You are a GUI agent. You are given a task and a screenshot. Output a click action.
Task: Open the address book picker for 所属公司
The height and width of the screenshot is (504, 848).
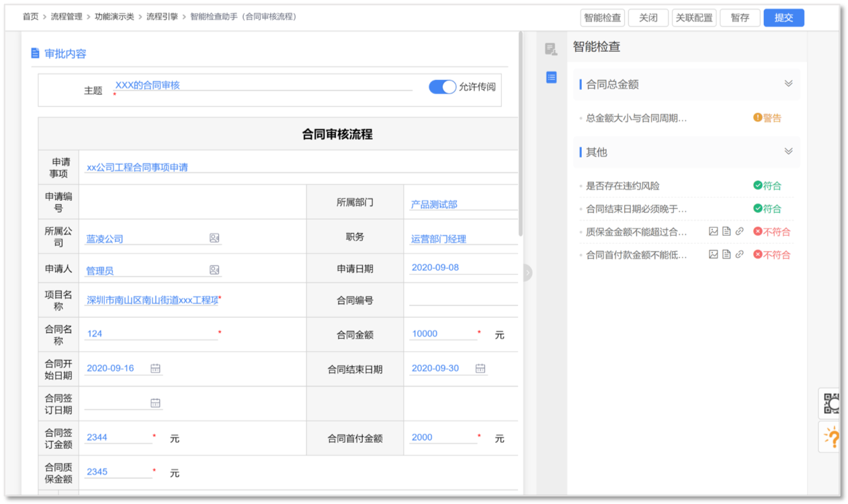coord(212,237)
